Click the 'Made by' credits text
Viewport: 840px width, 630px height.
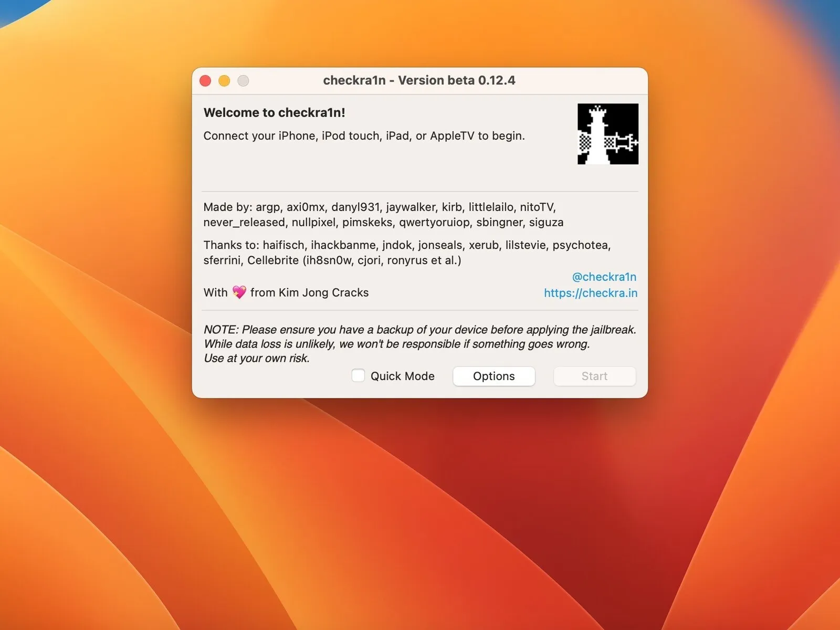(383, 214)
